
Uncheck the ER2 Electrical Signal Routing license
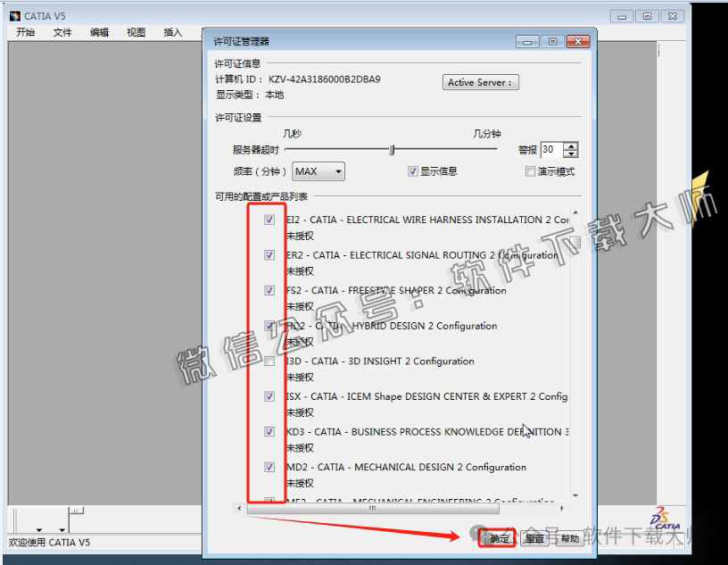269,255
